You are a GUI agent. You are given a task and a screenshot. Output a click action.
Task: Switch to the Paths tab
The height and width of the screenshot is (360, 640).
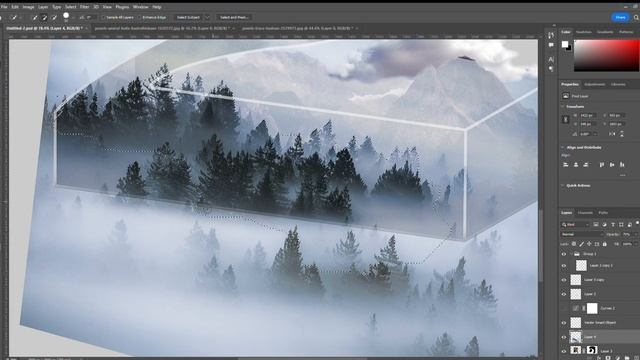(603, 213)
